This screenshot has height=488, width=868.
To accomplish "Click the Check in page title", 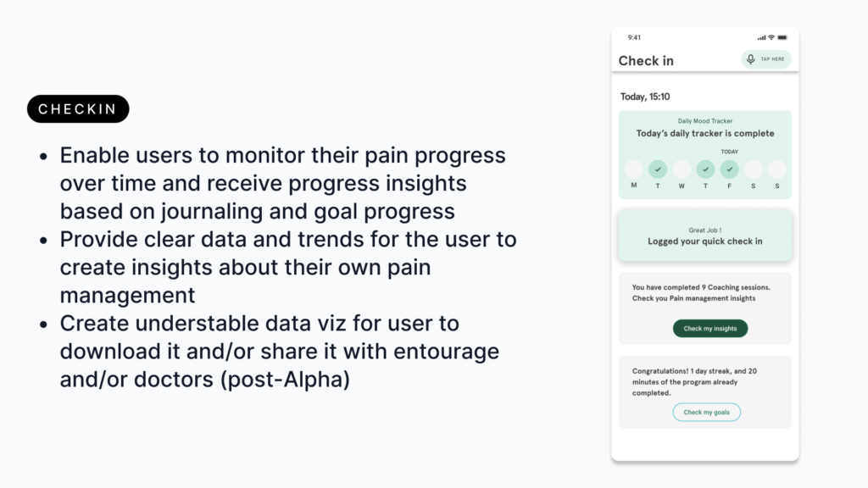I will 646,60.
